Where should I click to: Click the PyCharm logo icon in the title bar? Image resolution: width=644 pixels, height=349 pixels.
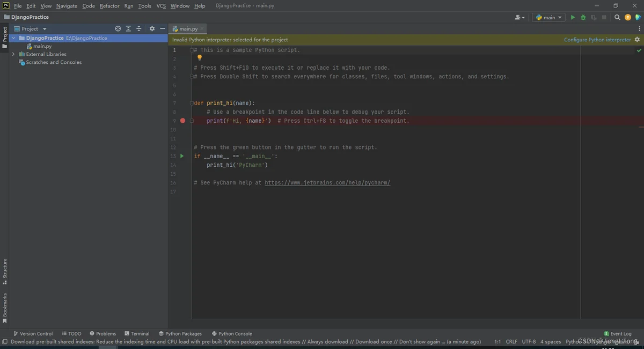pyautogui.click(x=6, y=5)
